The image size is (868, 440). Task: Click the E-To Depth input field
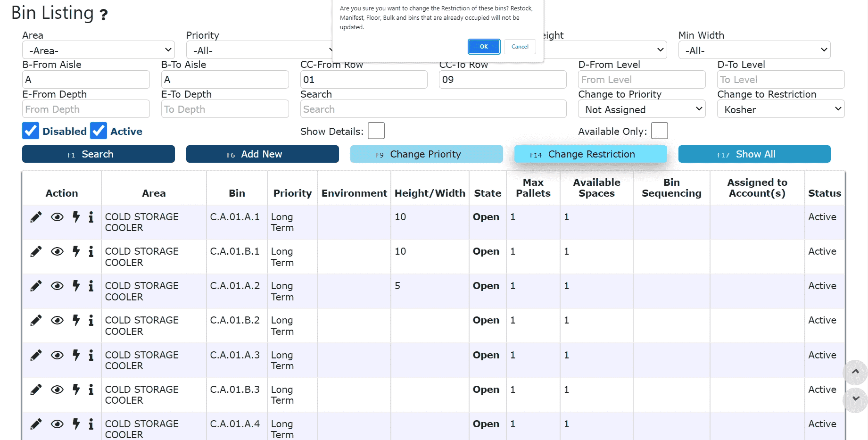(x=225, y=109)
